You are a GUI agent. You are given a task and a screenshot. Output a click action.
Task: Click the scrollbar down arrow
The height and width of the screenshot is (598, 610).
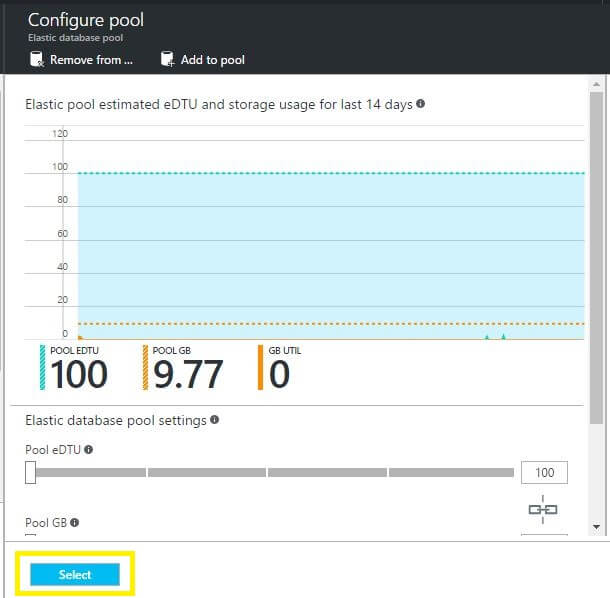pyautogui.click(x=597, y=526)
